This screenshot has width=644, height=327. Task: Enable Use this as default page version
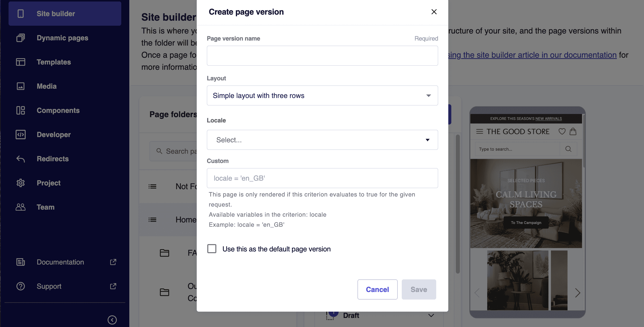212,249
